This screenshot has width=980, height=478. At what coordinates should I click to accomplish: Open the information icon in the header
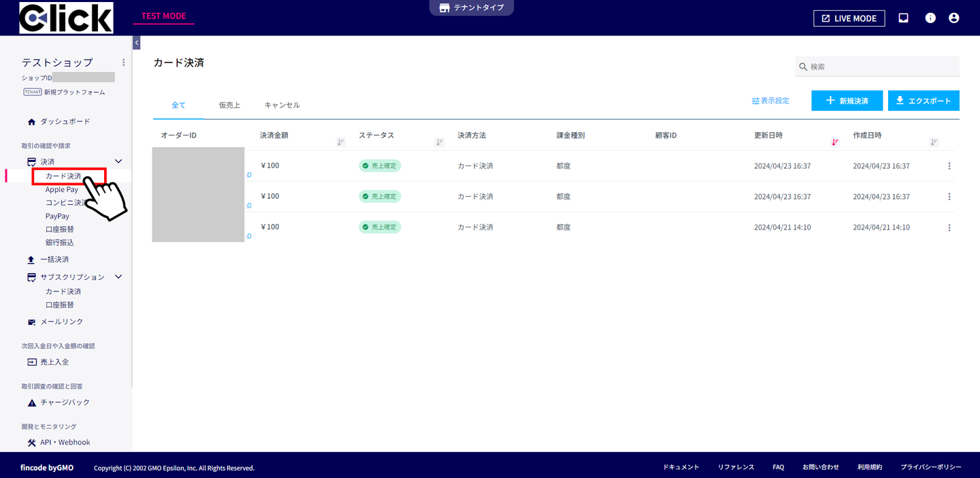tap(930, 18)
